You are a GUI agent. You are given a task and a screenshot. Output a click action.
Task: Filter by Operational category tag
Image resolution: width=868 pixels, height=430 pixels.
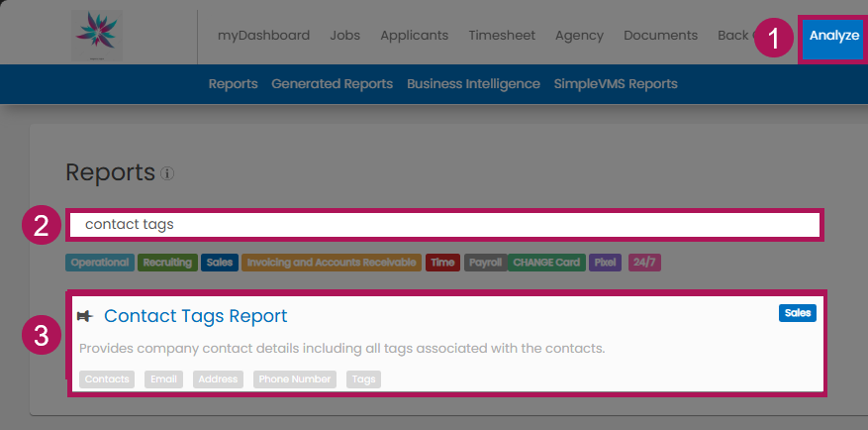click(x=100, y=263)
